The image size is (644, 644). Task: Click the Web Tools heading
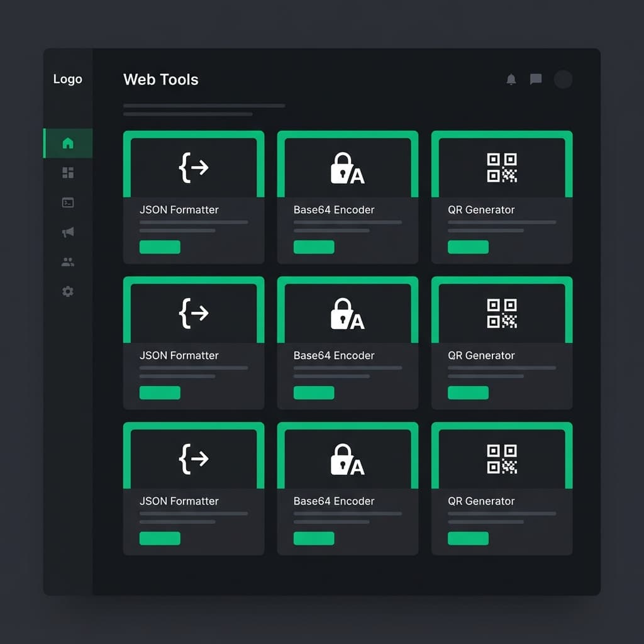pyautogui.click(x=161, y=80)
